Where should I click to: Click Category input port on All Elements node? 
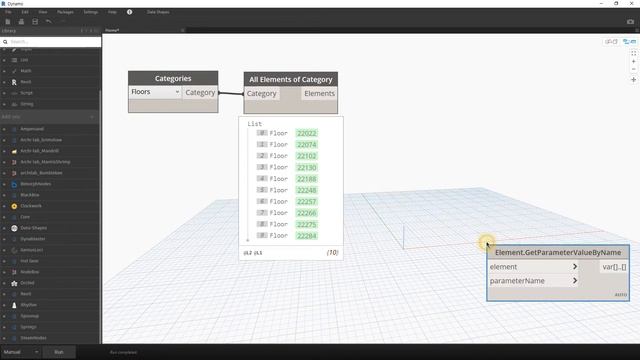pyautogui.click(x=262, y=93)
